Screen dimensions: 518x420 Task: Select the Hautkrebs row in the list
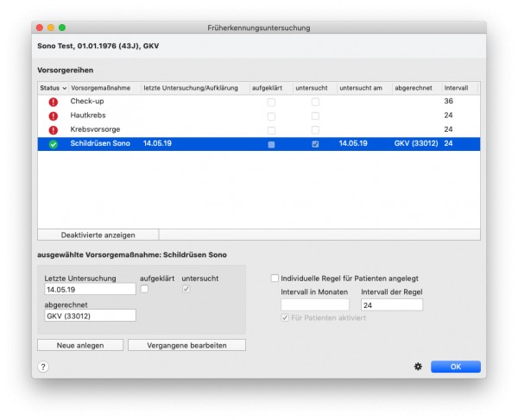click(x=259, y=116)
